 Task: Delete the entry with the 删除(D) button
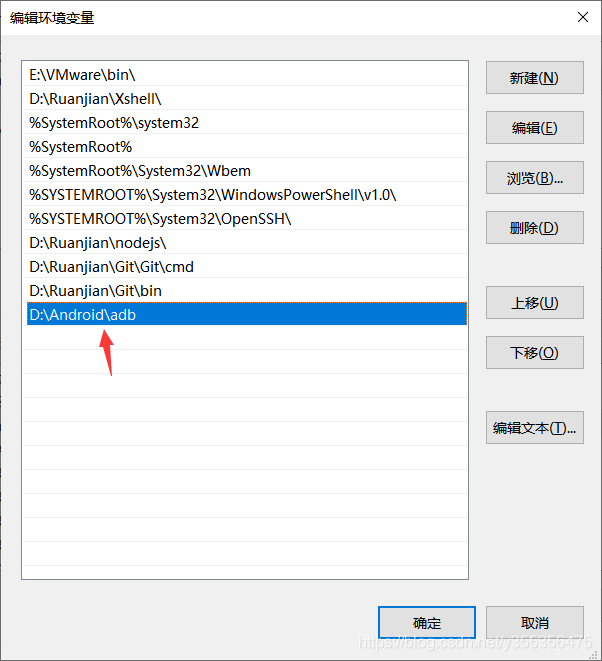coord(535,228)
